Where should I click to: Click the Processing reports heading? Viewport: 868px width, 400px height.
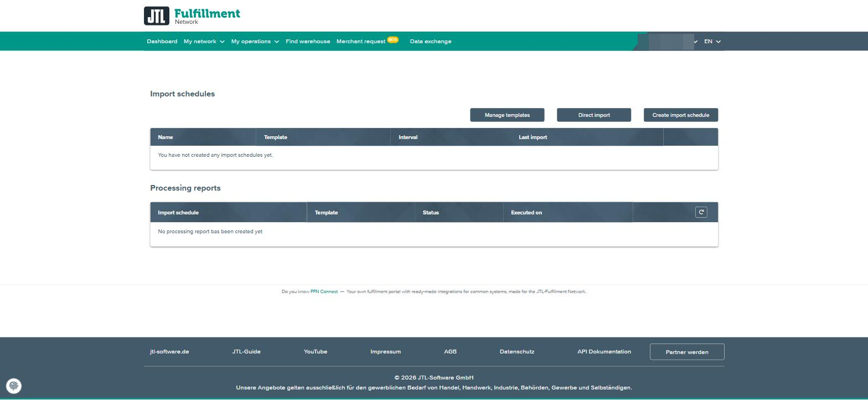click(x=185, y=188)
